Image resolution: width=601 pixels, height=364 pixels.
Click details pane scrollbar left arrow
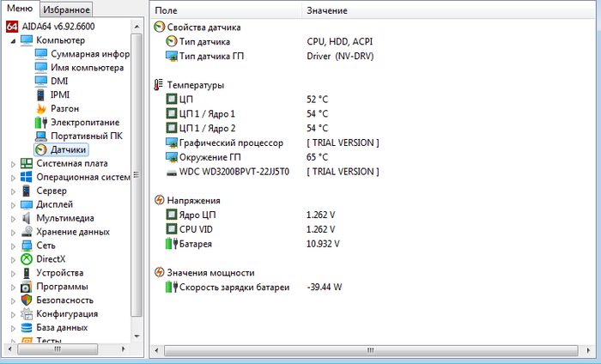tap(156, 350)
